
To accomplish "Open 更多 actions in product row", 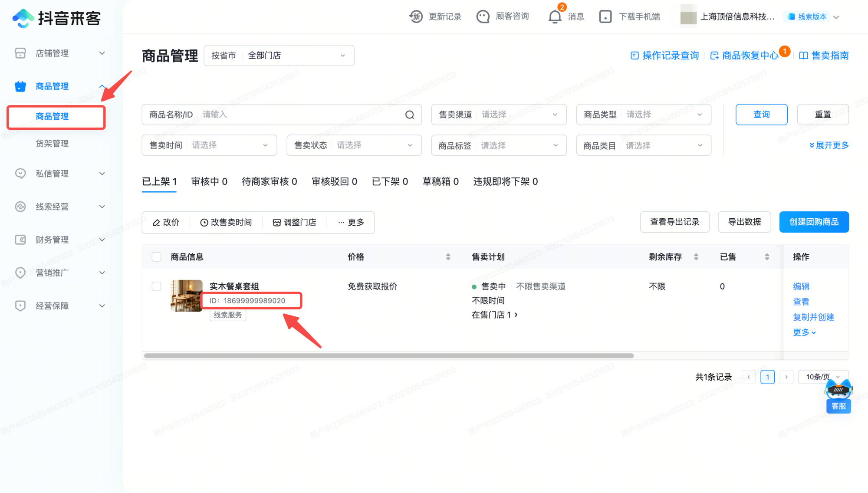I will point(804,332).
